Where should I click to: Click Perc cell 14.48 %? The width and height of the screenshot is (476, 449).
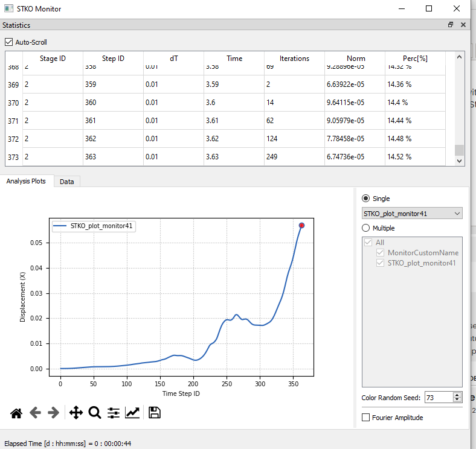(x=415, y=139)
